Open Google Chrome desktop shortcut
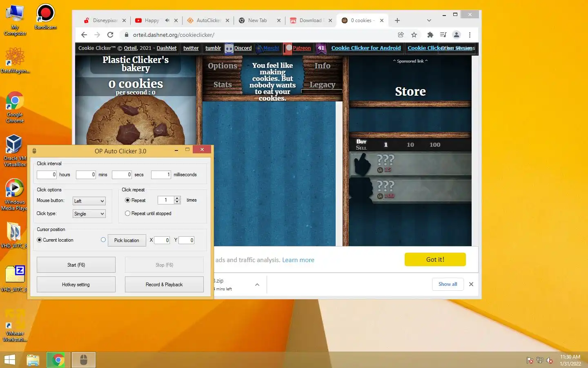 click(x=15, y=107)
